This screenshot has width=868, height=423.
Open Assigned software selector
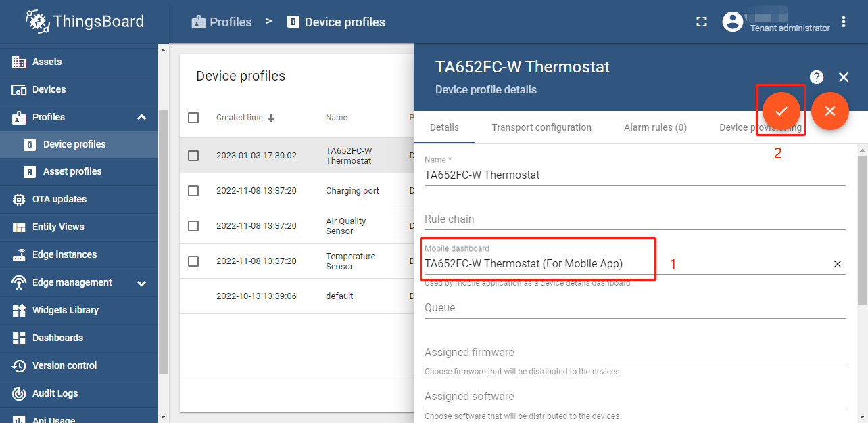tap(635, 397)
